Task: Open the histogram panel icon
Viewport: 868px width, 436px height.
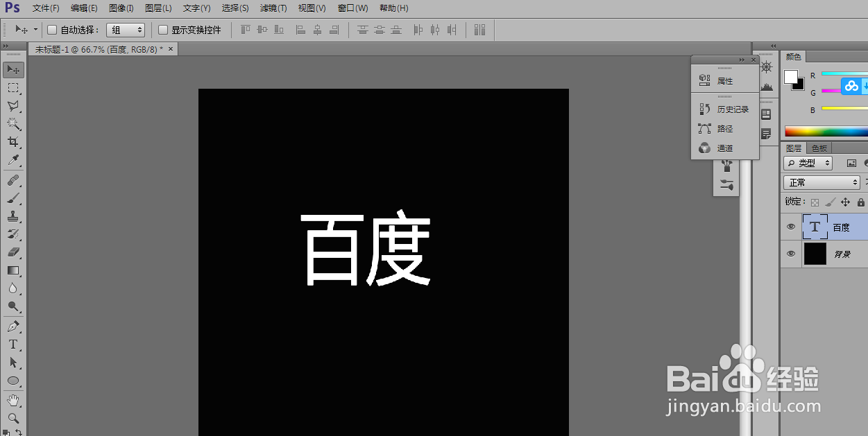Action: (767, 87)
